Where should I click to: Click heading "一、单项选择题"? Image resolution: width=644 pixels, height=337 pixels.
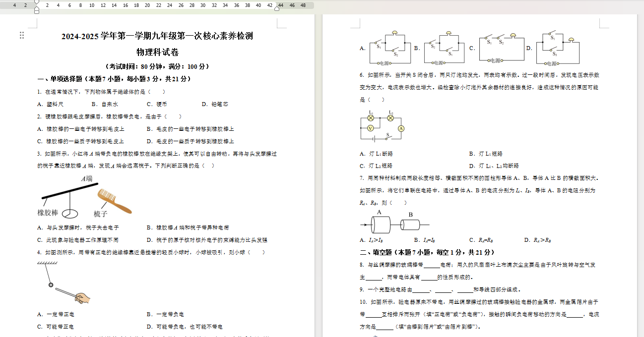tap(60, 79)
